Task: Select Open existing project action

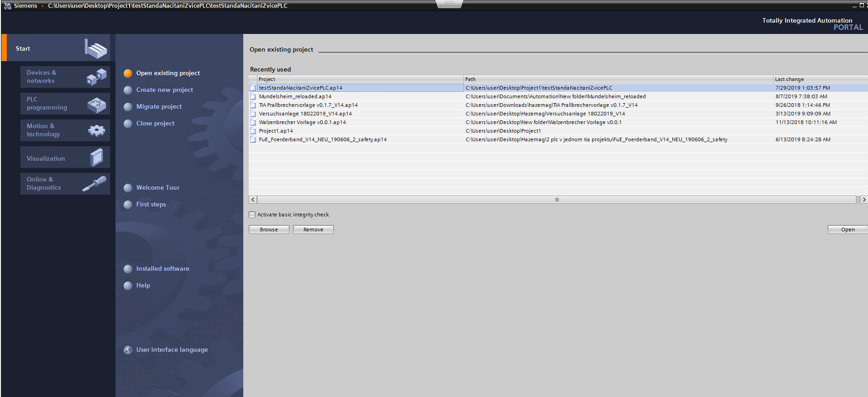Action: tap(168, 73)
